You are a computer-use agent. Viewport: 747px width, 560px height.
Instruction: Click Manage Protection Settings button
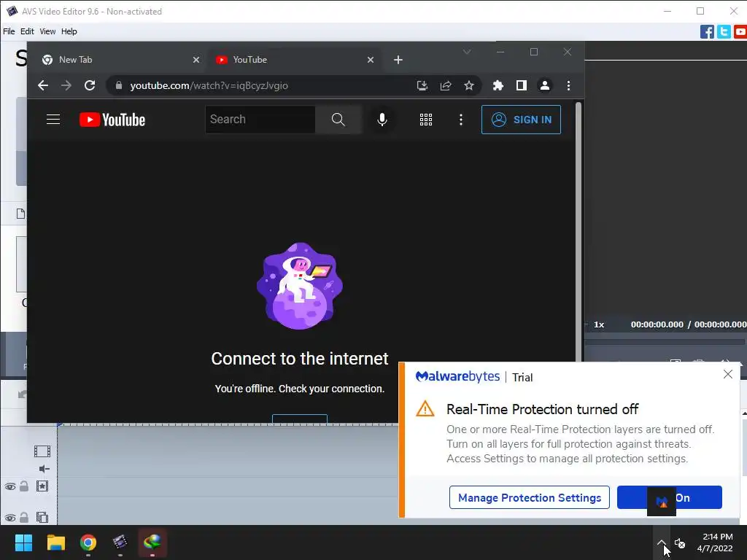pos(530,497)
